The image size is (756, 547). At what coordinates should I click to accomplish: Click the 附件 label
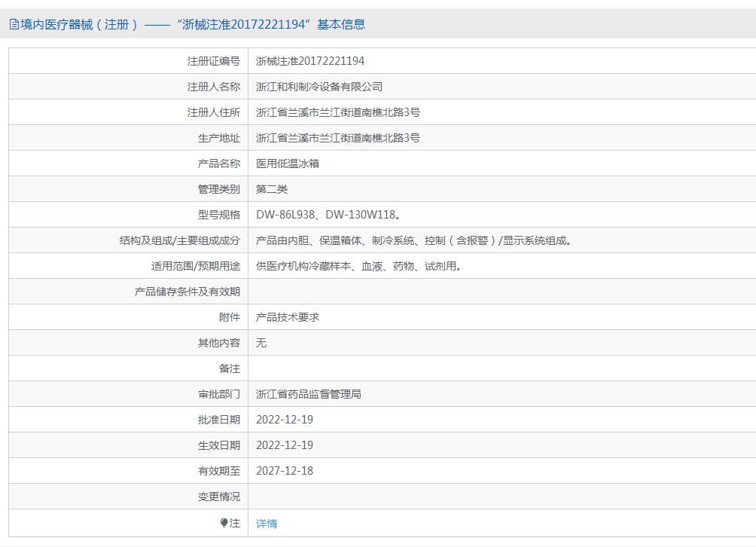pos(230,317)
